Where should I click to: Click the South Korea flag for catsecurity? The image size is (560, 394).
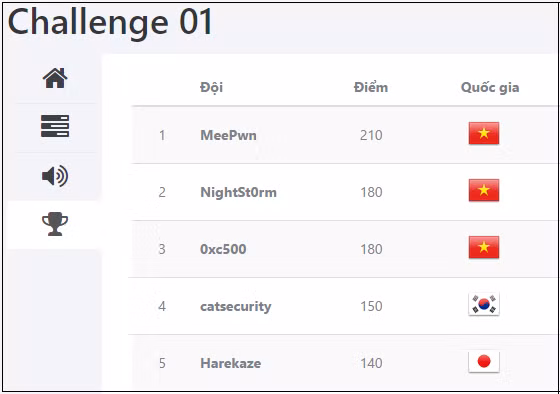point(484,304)
